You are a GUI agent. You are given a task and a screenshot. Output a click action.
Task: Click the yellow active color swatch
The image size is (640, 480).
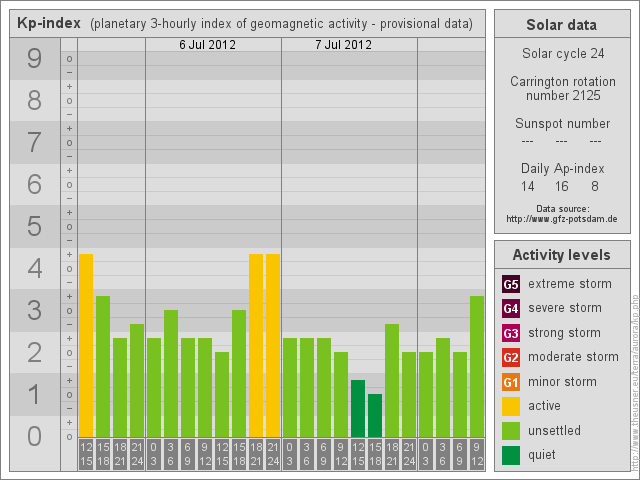(x=511, y=406)
